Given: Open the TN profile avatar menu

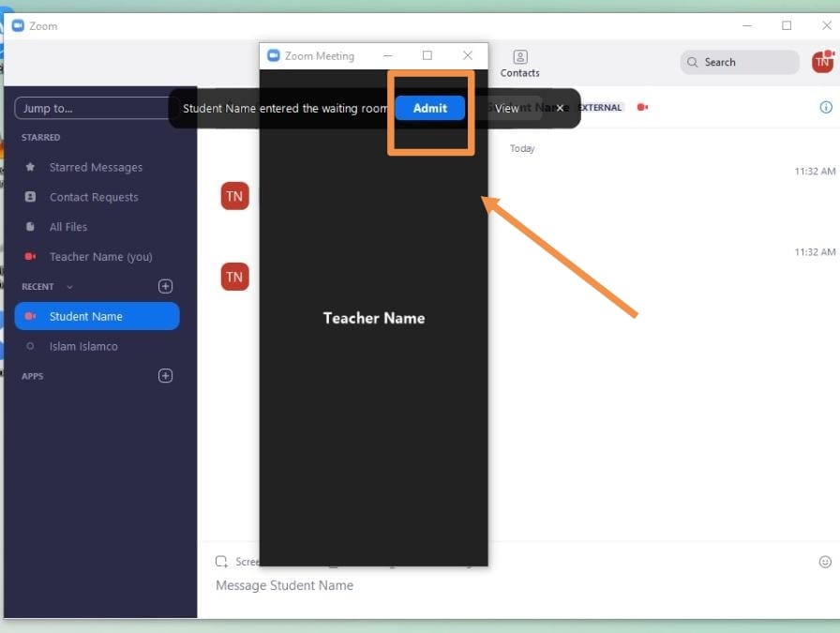Looking at the screenshot, I should click(x=822, y=62).
